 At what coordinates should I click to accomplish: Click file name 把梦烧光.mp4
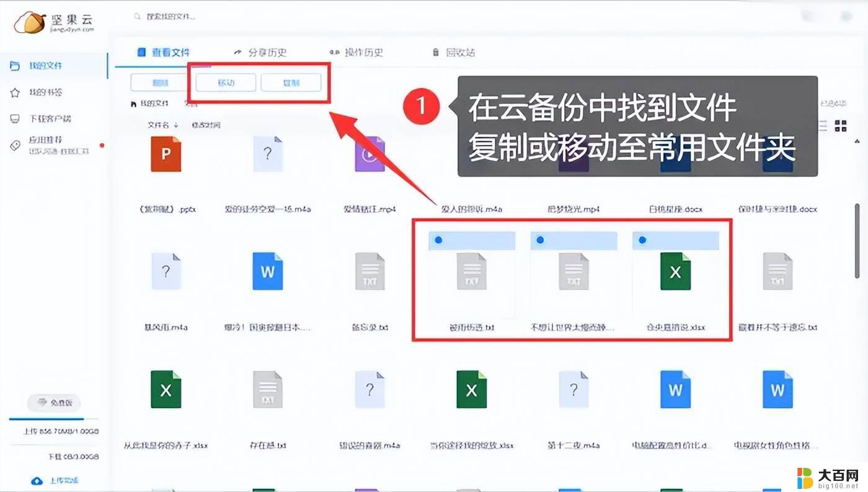click(x=573, y=209)
